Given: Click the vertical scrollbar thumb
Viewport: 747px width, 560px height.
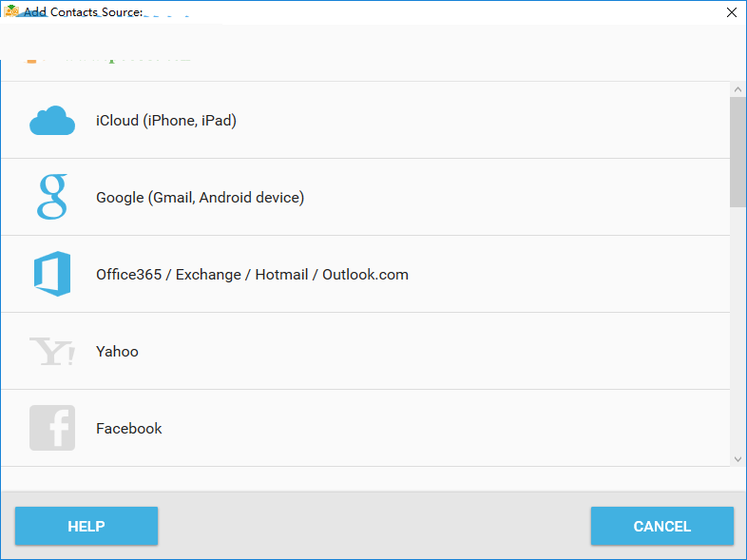Looking at the screenshot, I should click(x=737, y=152).
